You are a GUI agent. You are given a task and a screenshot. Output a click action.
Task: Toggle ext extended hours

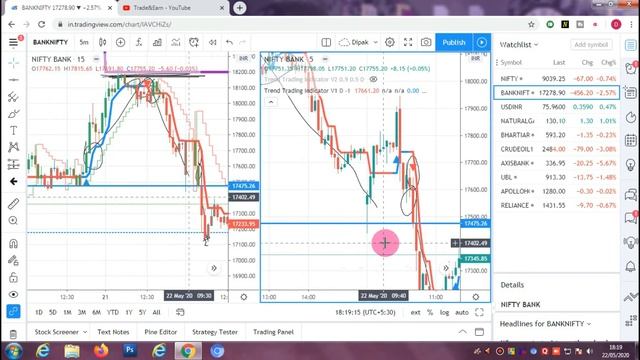click(416, 312)
